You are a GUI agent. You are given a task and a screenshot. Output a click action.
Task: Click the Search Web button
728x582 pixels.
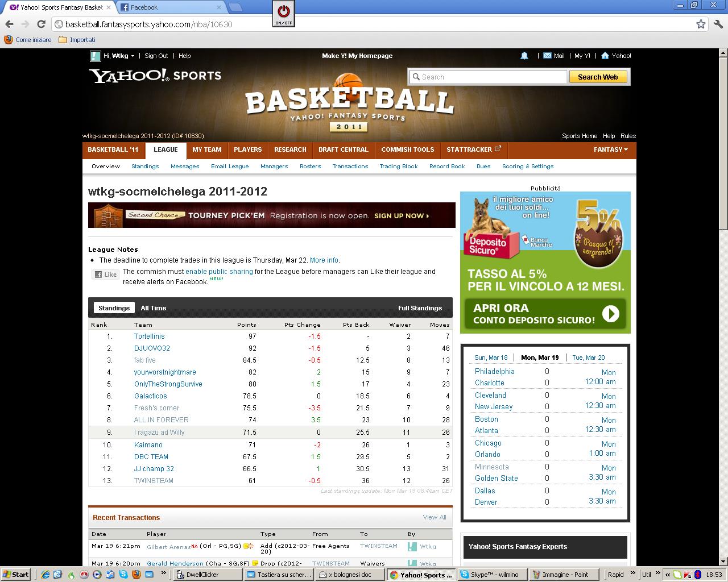tap(598, 77)
